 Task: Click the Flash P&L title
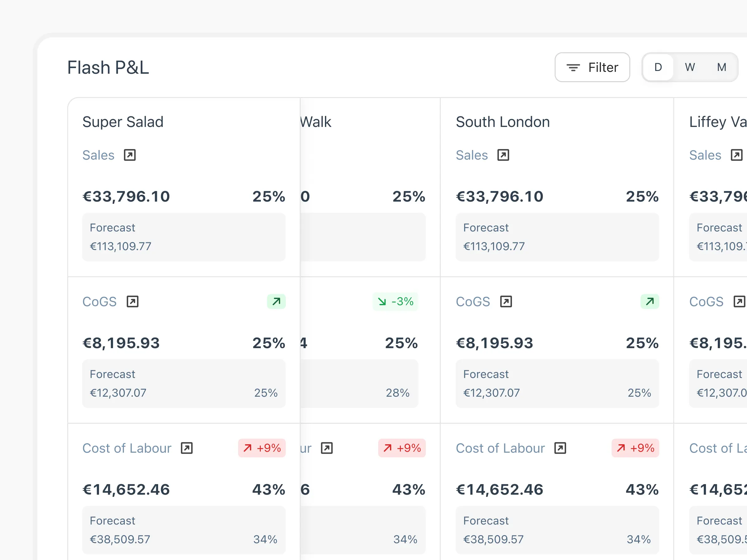pyautogui.click(x=108, y=67)
